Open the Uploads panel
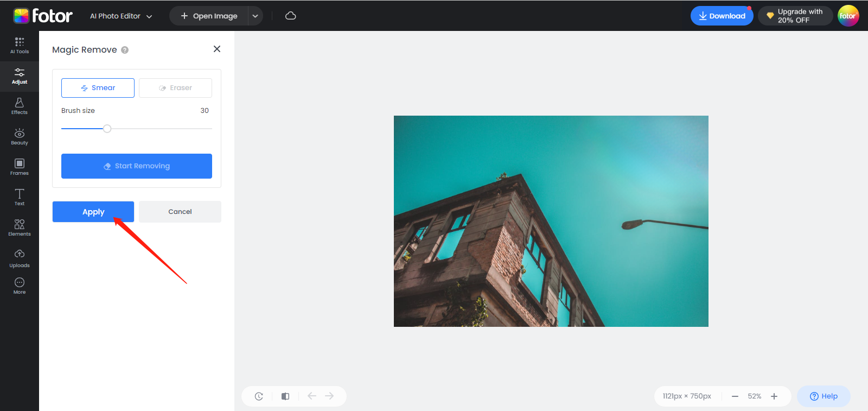868x411 pixels. tap(20, 259)
